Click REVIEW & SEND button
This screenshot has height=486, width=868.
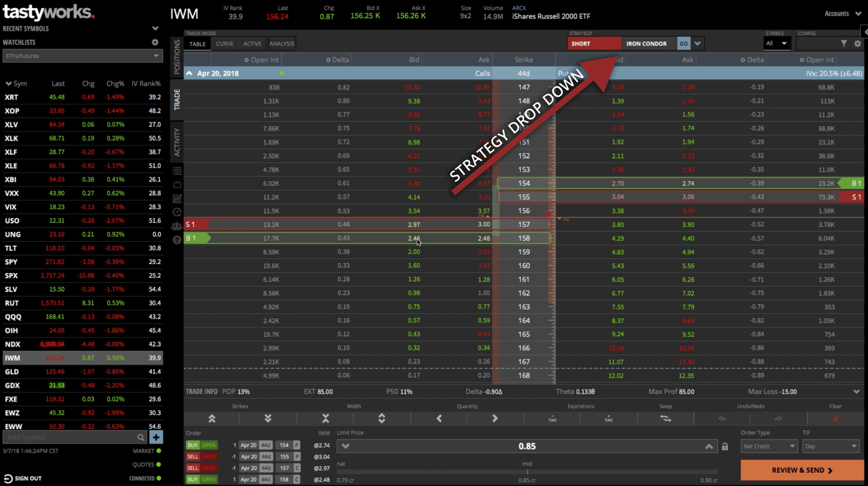pos(802,470)
